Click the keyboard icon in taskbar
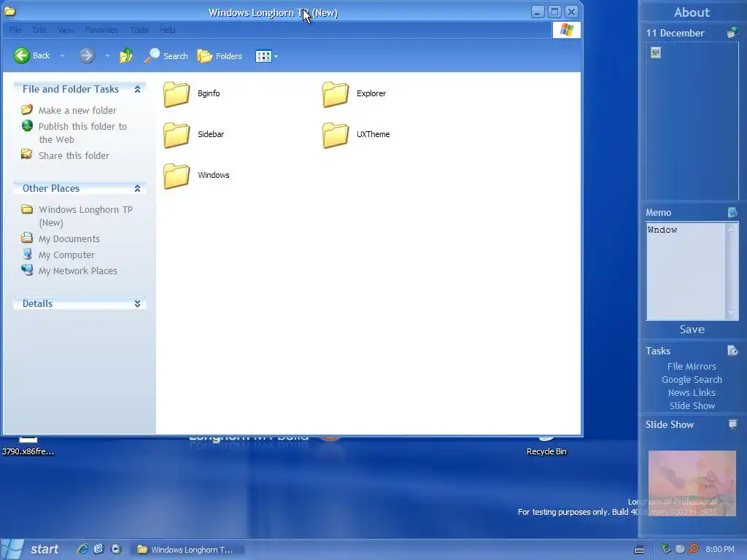This screenshot has width=747, height=560. coord(639,550)
